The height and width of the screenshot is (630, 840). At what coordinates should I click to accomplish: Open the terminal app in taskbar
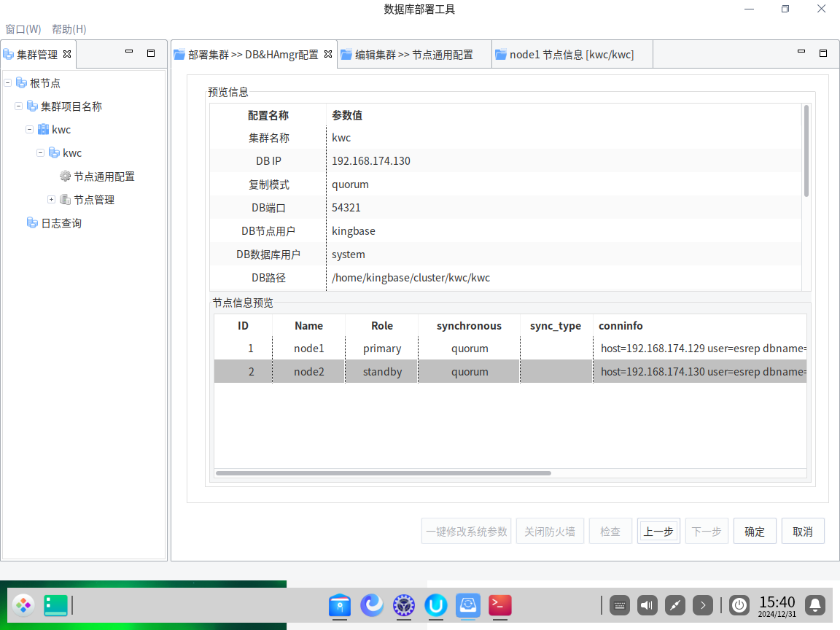499,604
